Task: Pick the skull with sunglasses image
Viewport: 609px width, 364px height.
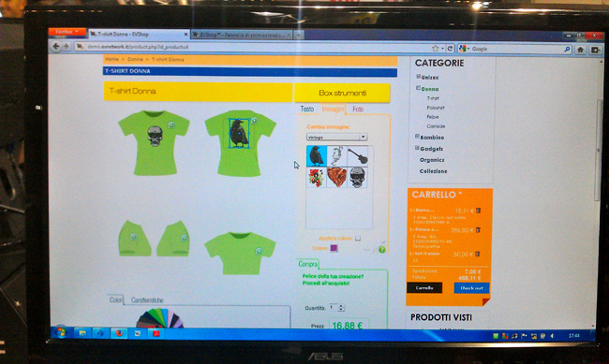Action: click(358, 178)
